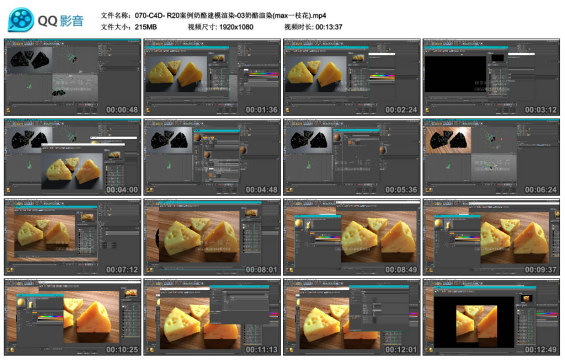The image size is (565, 360).
Task: Open the thumbnail stamped 00:00:48
Action: (x=72, y=77)
